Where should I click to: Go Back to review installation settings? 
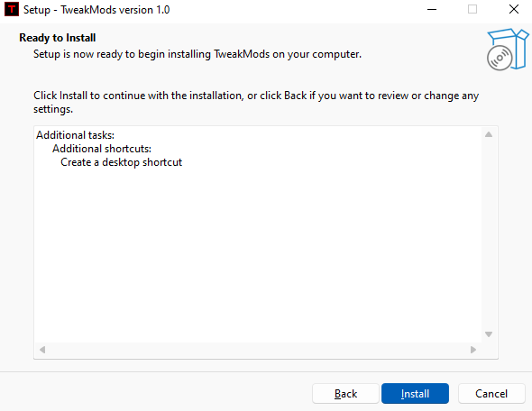tap(345, 393)
